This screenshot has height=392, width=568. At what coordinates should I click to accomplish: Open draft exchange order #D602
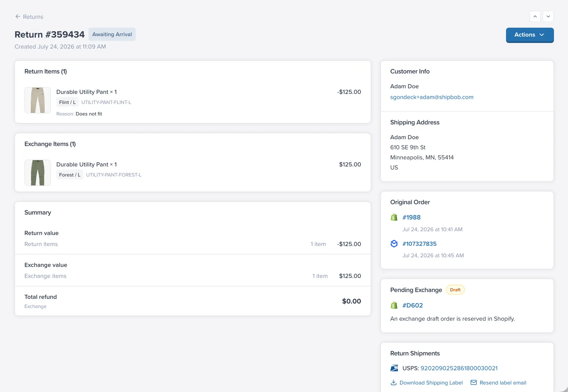point(413,305)
